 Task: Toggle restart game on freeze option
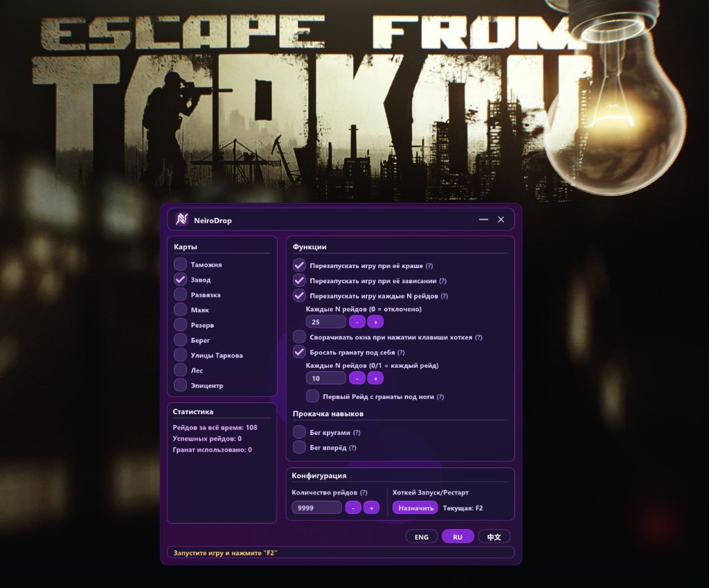[x=299, y=280]
